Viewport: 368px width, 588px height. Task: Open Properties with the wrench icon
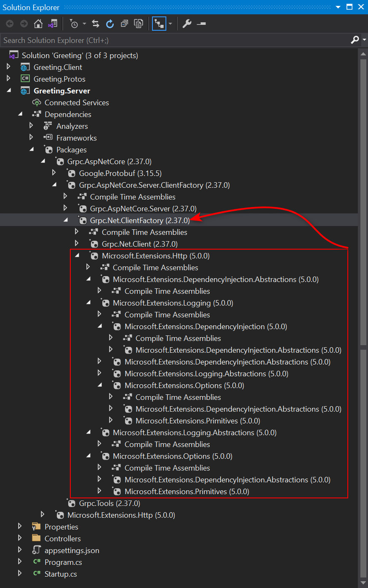point(187,24)
